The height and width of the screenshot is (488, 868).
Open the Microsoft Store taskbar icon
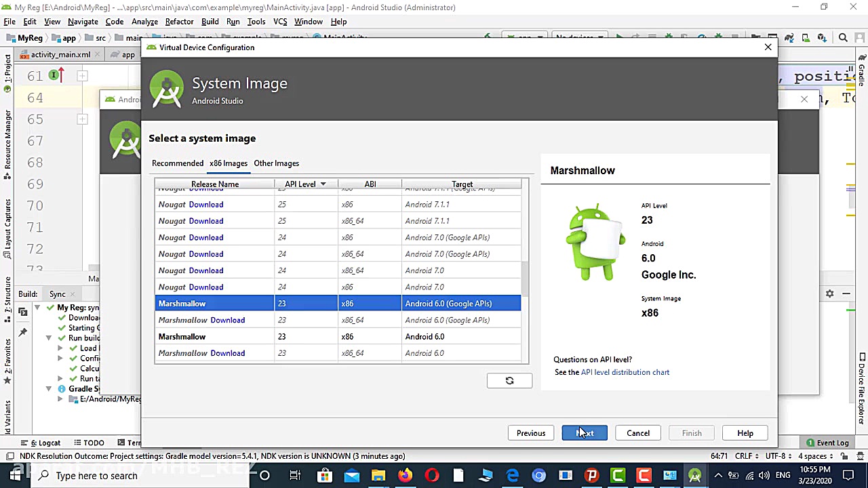click(325, 475)
